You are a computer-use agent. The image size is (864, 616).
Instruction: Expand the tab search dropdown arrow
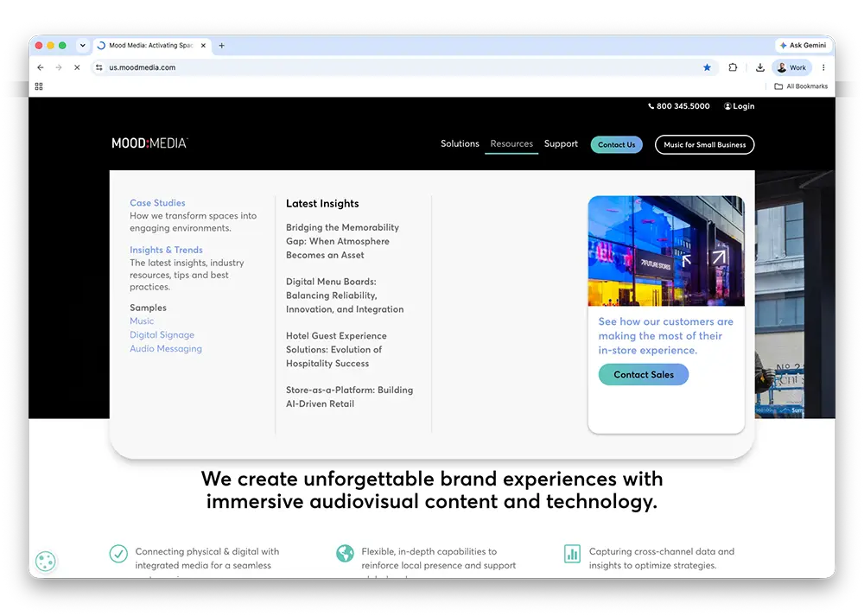tap(83, 45)
